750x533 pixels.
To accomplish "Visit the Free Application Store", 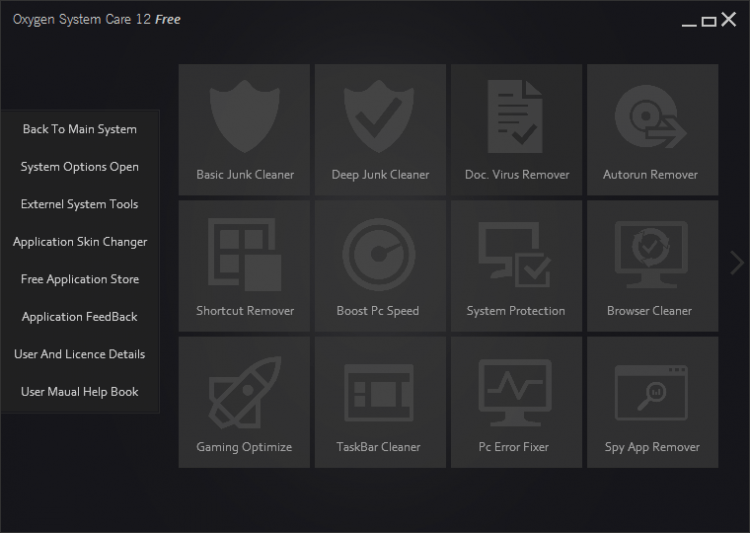I will click(x=80, y=279).
